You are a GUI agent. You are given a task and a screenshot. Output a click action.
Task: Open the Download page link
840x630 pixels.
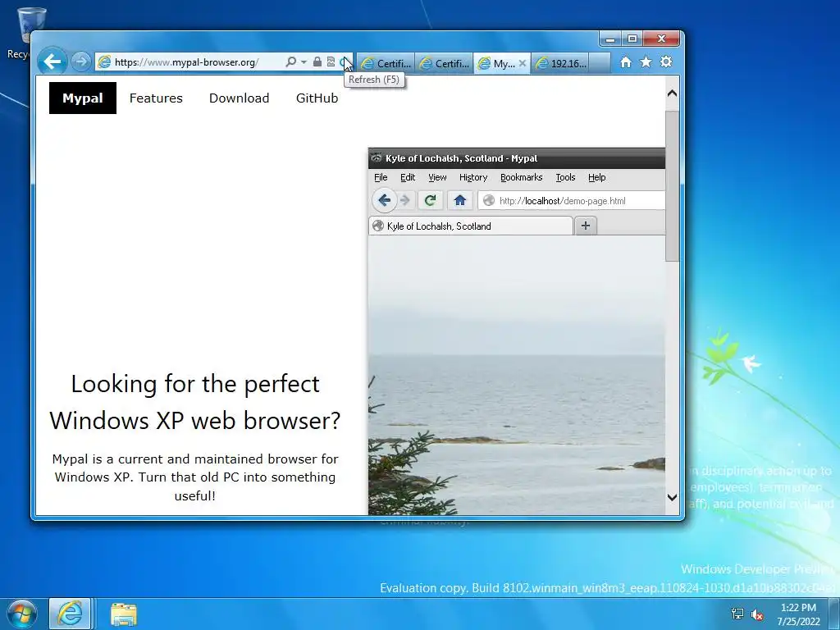[239, 98]
